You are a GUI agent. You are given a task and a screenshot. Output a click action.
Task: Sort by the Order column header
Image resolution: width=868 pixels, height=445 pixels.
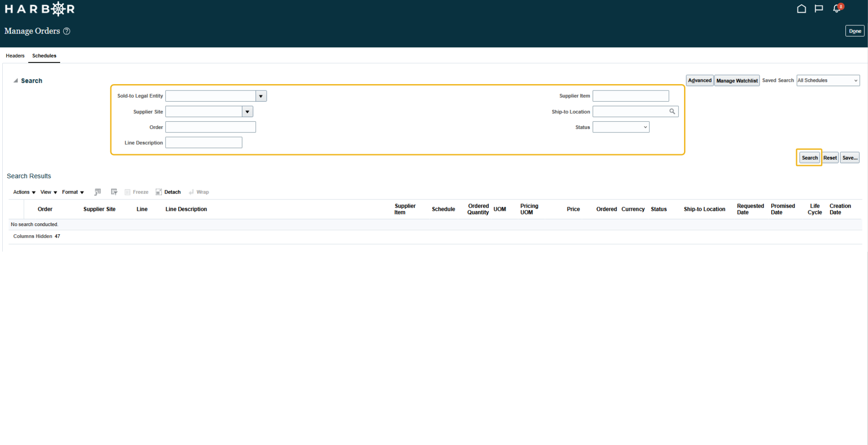45,209
